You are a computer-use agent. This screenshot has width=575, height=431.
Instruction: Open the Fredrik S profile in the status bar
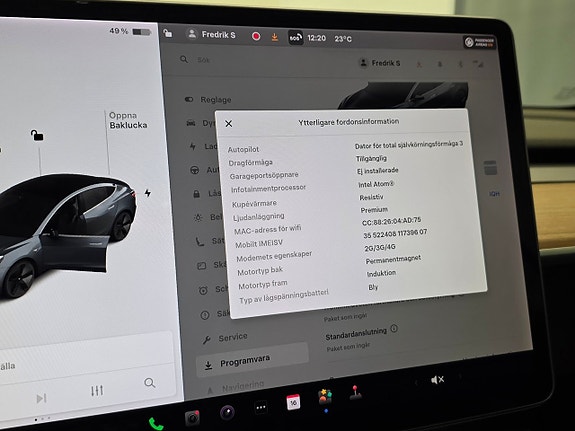coord(211,34)
